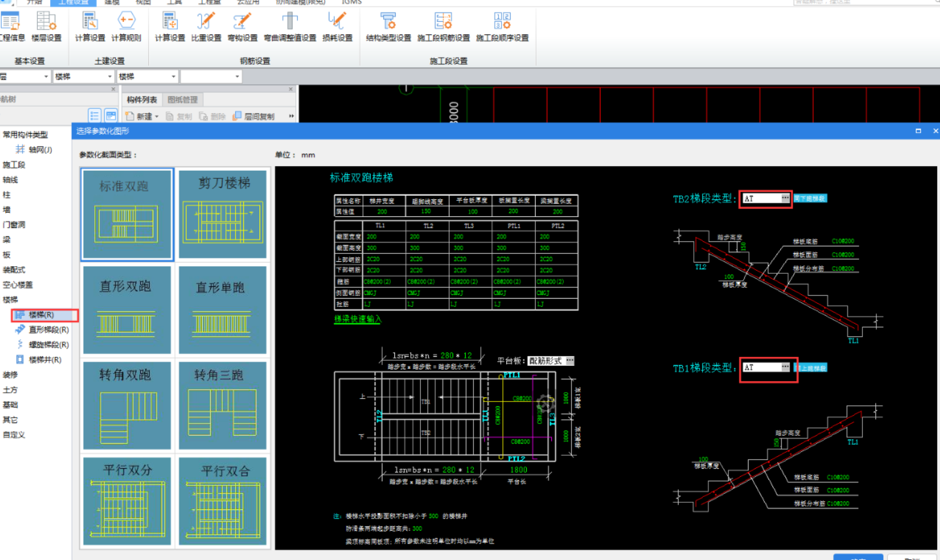Open 弯曲调整值设置 bend adjustment icon
This screenshot has height=560, width=940.
(x=290, y=27)
